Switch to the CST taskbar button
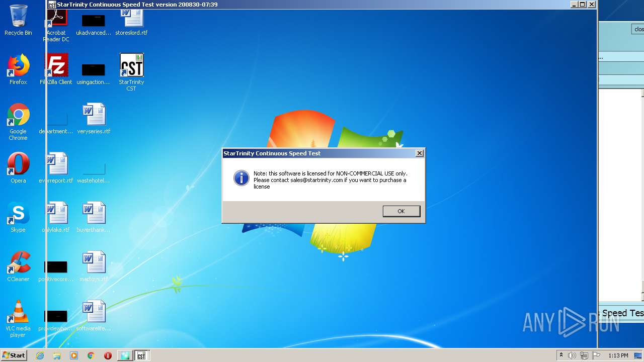Screen dimensions: 644x362 (141, 355)
